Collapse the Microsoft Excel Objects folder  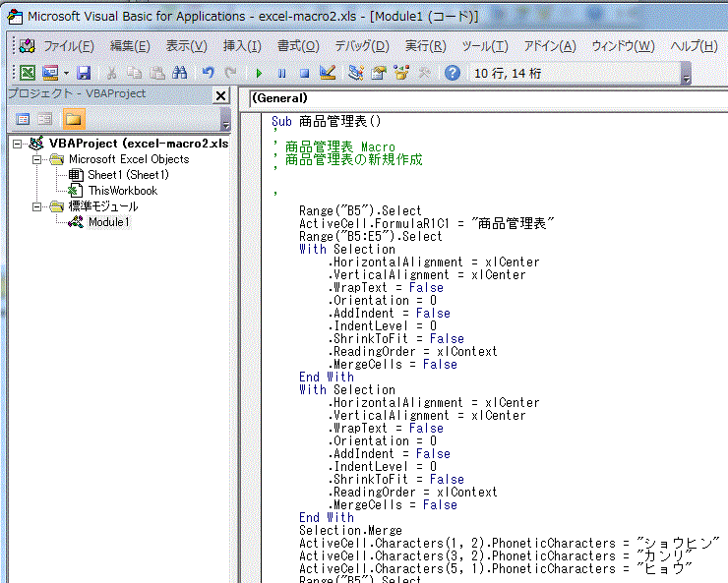click(x=36, y=159)
